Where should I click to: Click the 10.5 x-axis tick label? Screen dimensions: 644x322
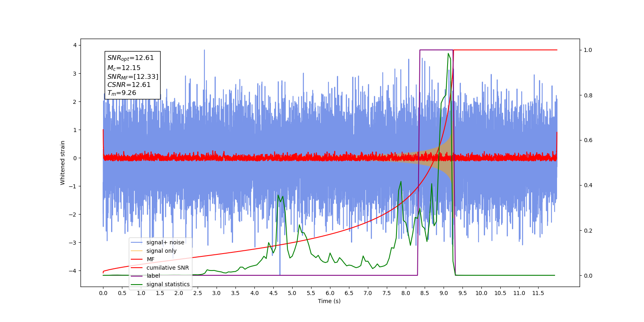point(500,293)
